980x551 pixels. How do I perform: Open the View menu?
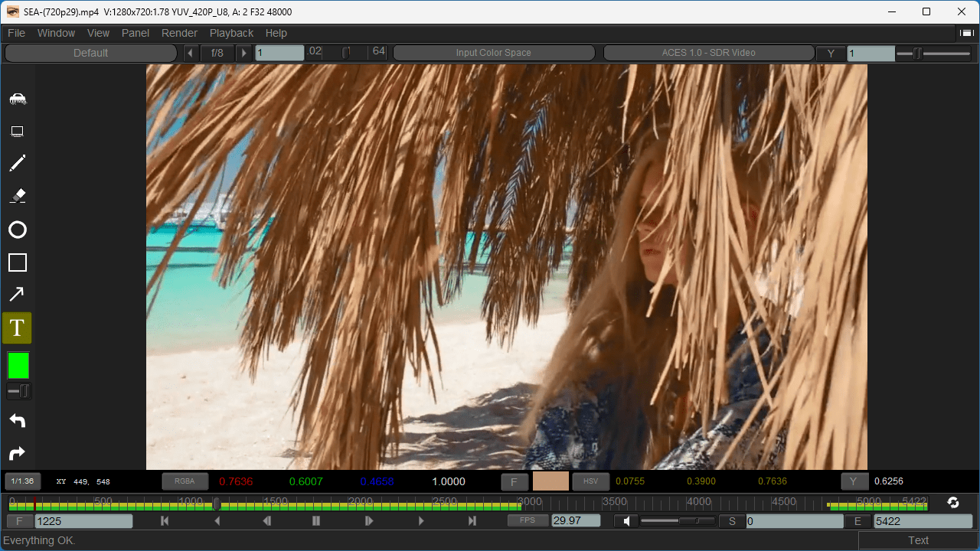click(x=98, y=33)
